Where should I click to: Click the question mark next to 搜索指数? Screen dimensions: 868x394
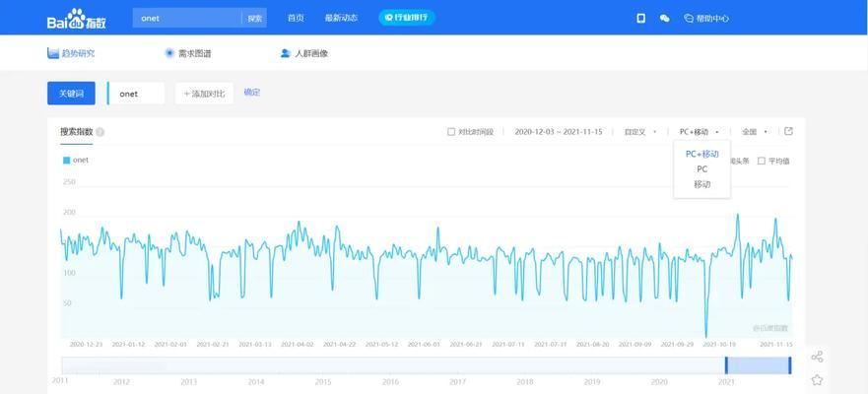[x=100, y=132]
